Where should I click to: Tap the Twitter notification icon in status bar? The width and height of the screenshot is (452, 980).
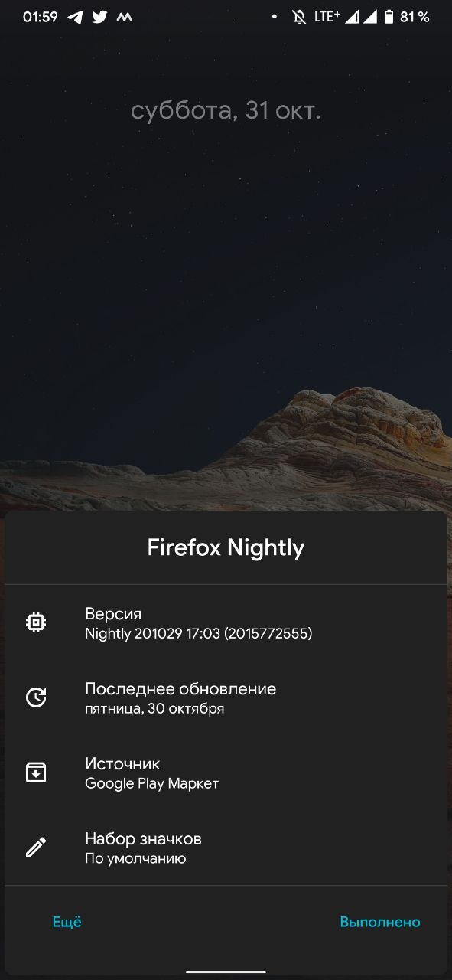[99, 17]
